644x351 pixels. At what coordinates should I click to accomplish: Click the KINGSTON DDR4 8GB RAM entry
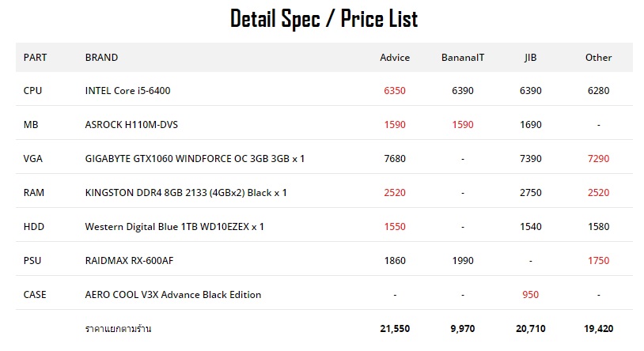point(186,193)
